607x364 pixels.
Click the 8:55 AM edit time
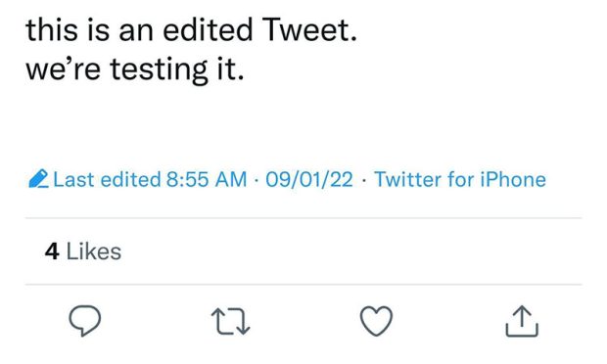click(207, 179)
